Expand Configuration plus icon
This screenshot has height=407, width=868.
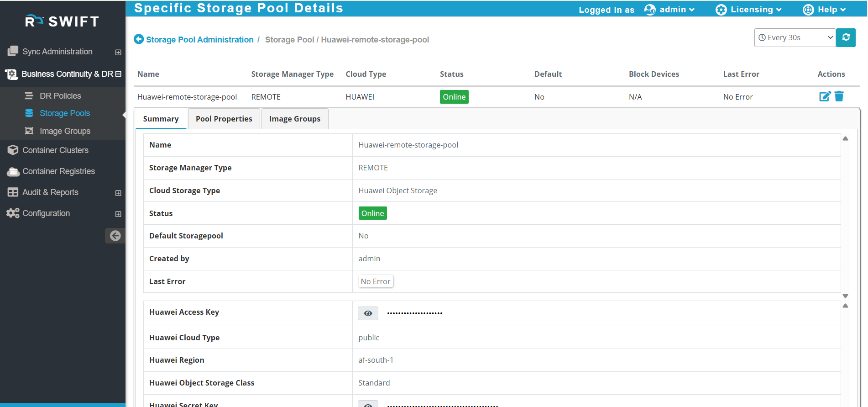coord(118,214)
